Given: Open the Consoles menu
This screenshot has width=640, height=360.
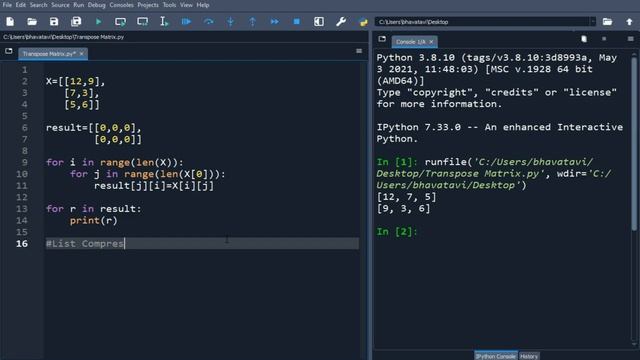Looking at the screenshot, I should click(121, 5).
